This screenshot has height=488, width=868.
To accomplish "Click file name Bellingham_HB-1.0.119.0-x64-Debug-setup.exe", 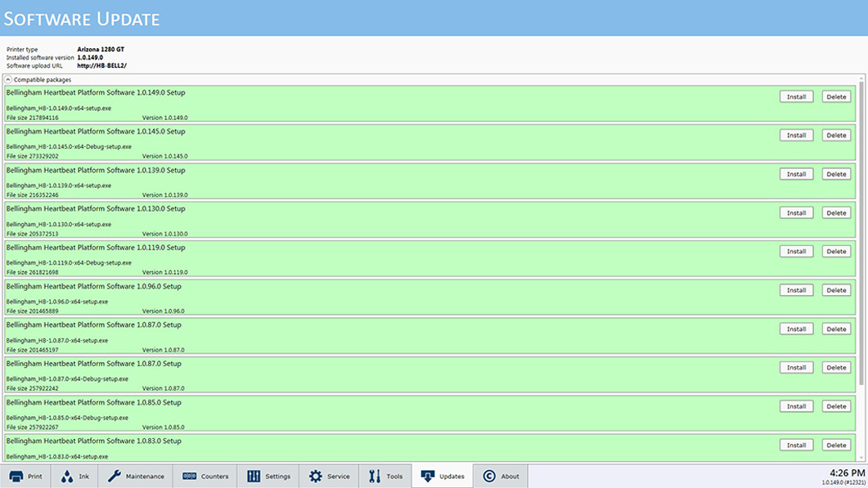I will pyautogui.click(x=69, y=263).
